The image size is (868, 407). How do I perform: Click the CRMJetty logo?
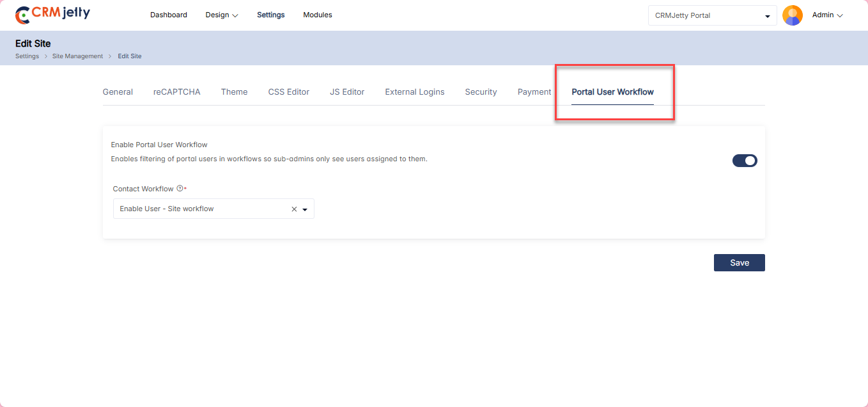[x=52, y=15]
